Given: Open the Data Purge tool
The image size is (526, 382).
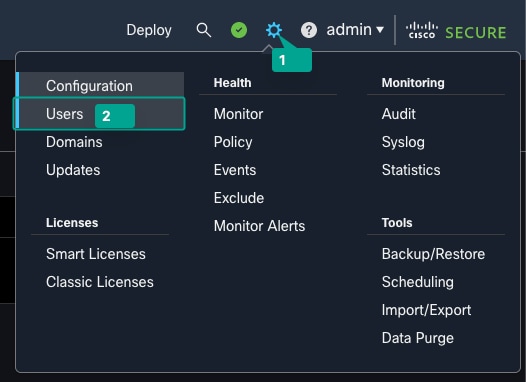Looking at the screenshot, I should pos(418,338).
